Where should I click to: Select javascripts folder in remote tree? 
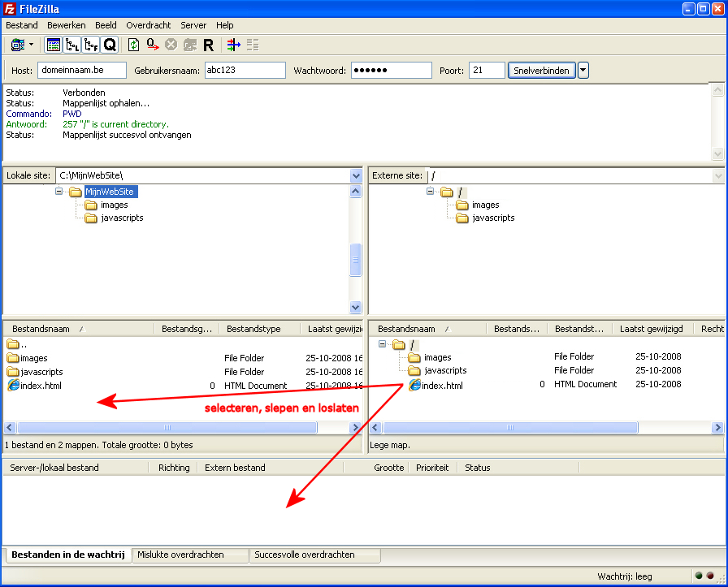pyautogui.click(x=493, y=218)
